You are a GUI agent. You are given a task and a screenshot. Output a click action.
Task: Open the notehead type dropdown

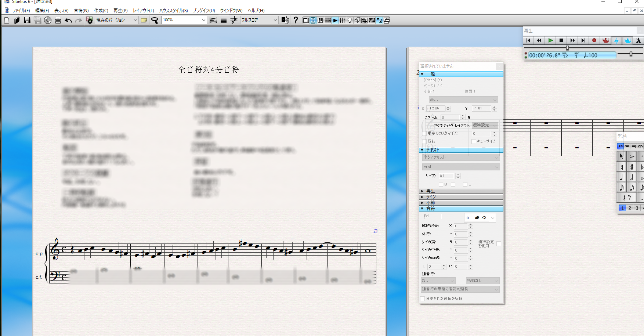480,218
